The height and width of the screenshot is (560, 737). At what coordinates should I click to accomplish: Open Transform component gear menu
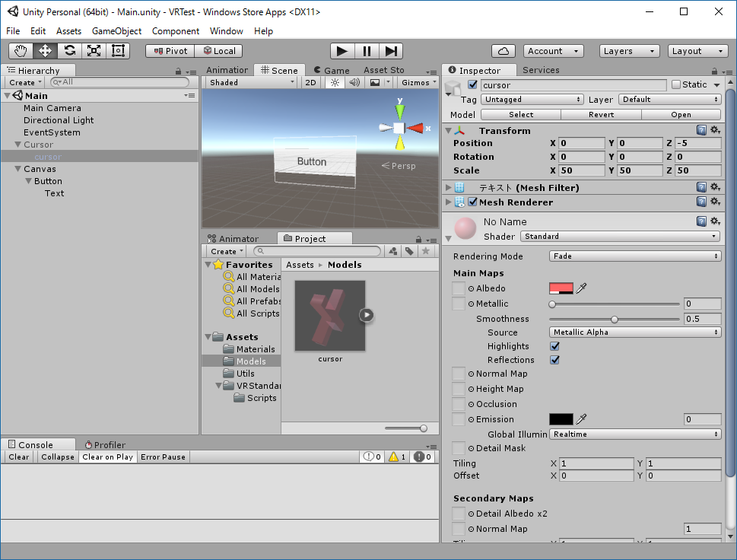(x=716, y=130)
